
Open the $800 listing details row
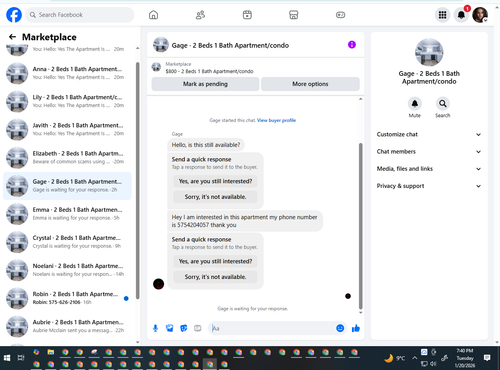(x=256, y=67)
